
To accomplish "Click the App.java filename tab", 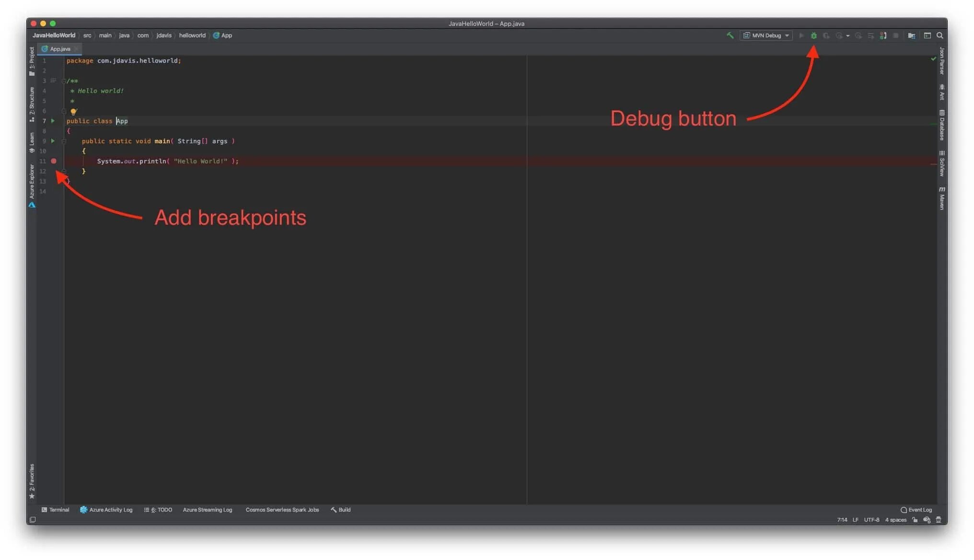I will pyautogui.click(x=60, y=48).
